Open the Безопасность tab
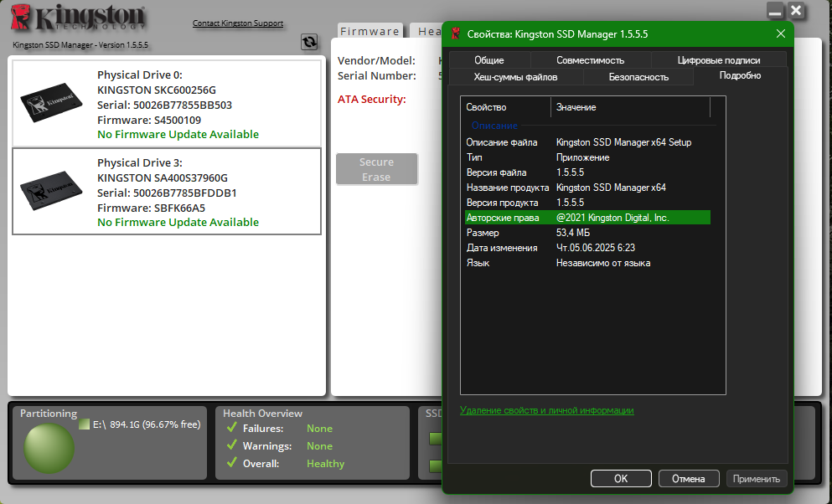The image size is (832, 504). tap(638, 77)
